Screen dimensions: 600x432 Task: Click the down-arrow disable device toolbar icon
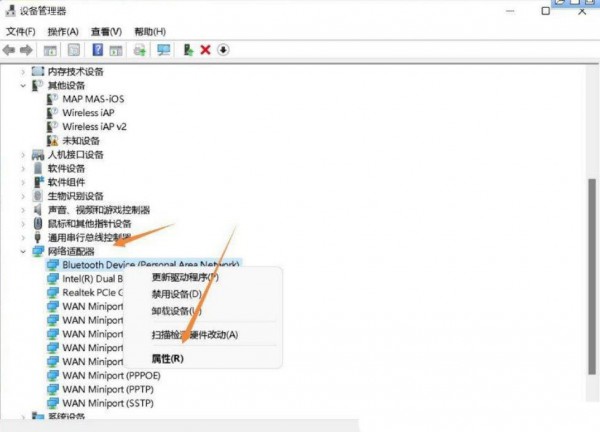[223, 50]
